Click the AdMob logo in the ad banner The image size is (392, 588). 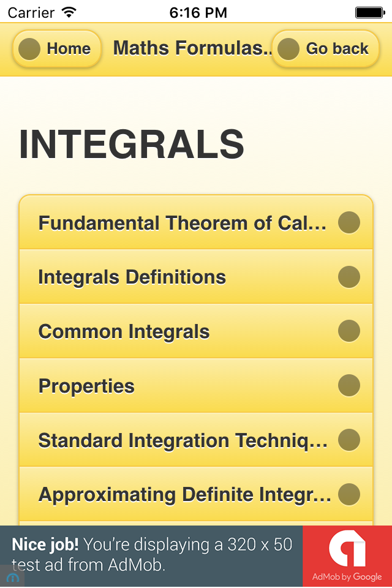coord(347,550)
